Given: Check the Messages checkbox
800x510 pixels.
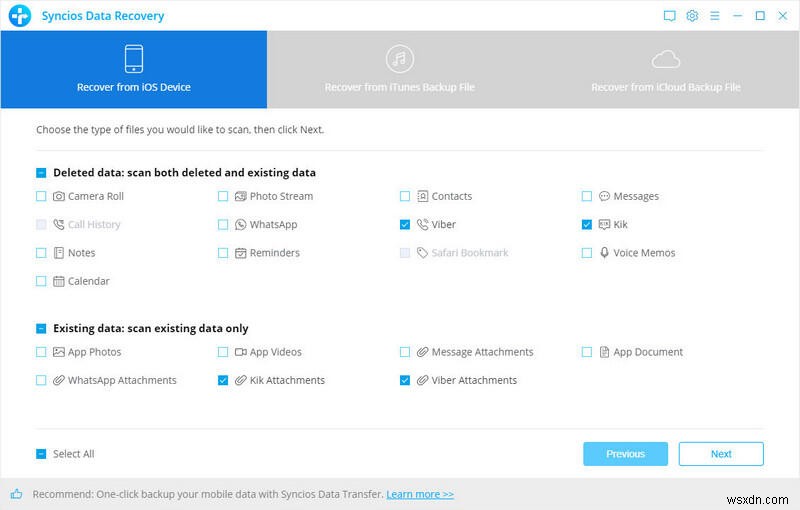Looking at the screenshot, I should tap(587, 196).
